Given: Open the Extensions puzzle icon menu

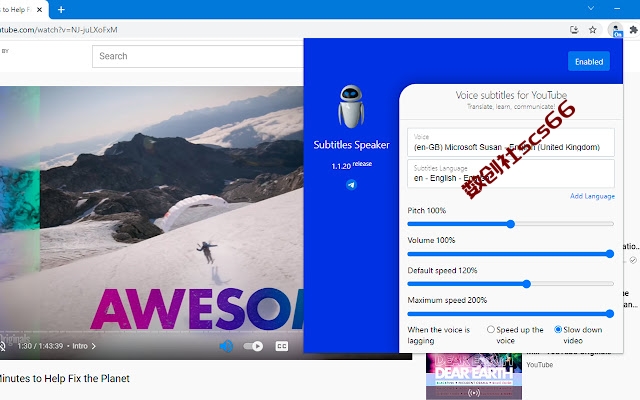Looking at the screenshot, I should pos(633,29).
